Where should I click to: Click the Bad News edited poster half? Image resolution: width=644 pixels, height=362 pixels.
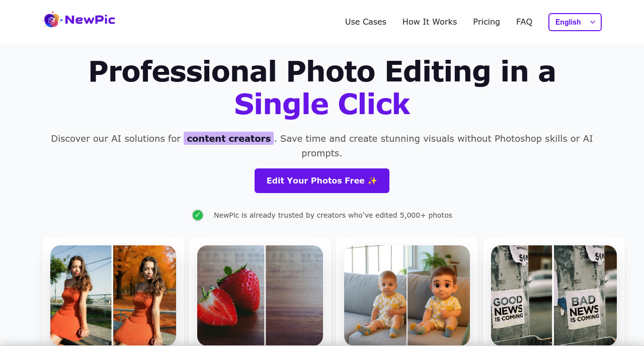(585, 296)
